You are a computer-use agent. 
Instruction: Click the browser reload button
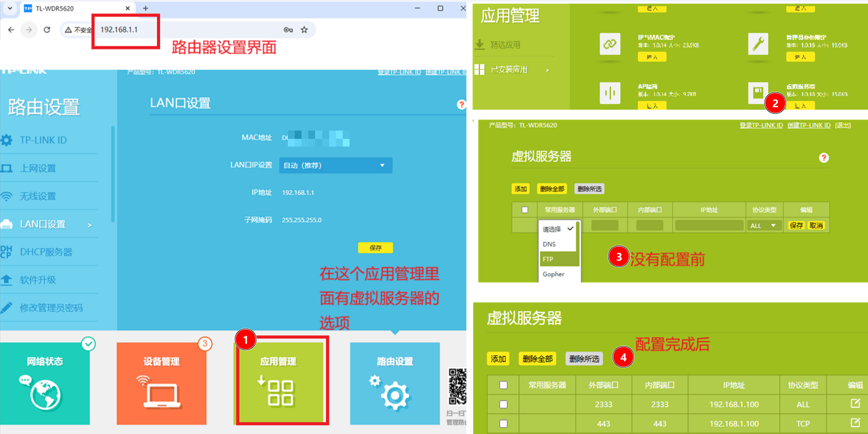(47, 30)
